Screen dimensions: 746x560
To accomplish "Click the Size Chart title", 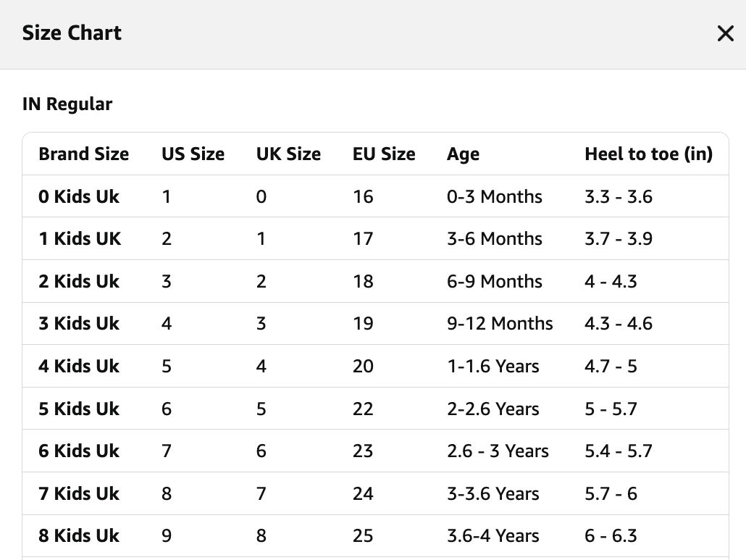I will [72, 33].
